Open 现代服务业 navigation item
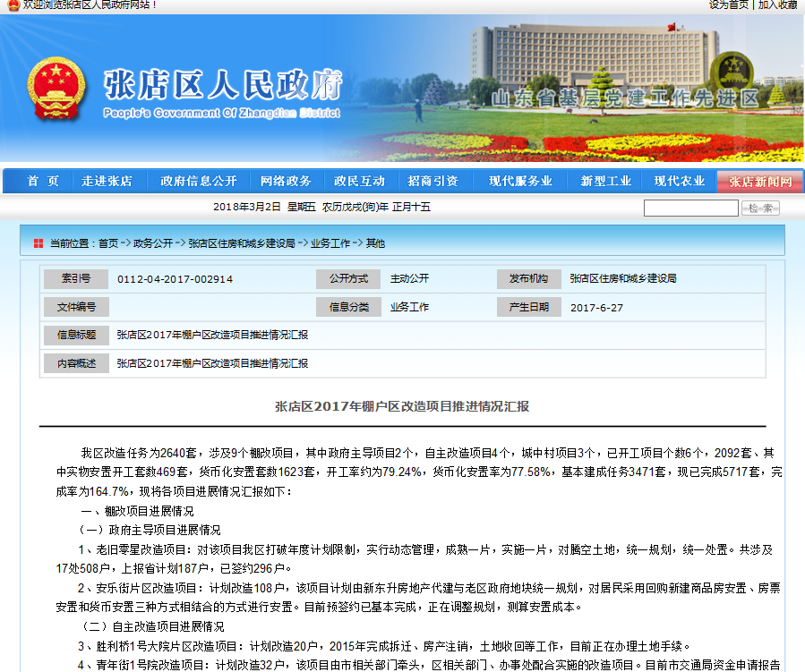 [x=519, y=181]
